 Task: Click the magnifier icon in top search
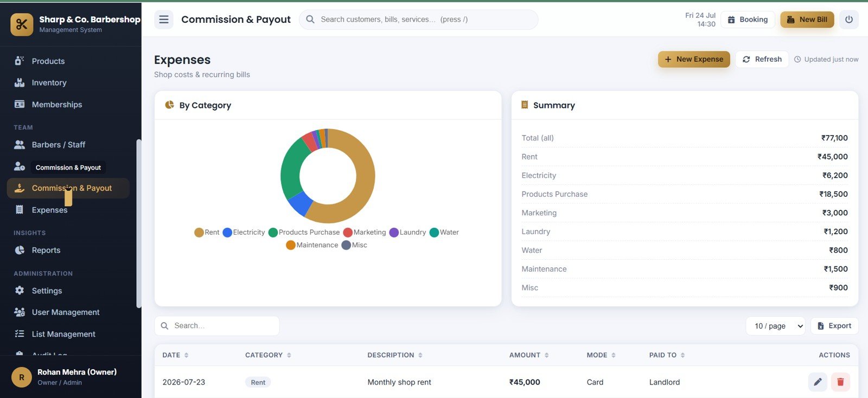tap(310, 20)
